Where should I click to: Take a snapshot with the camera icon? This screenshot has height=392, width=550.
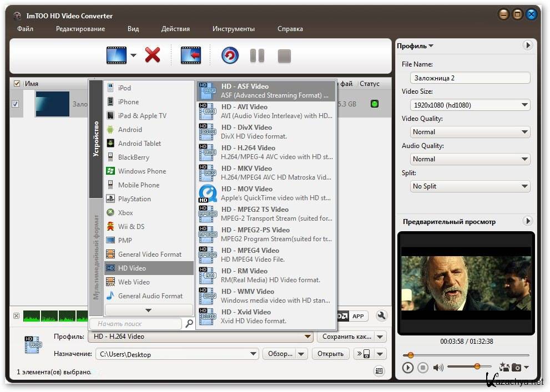pos(516,367)
